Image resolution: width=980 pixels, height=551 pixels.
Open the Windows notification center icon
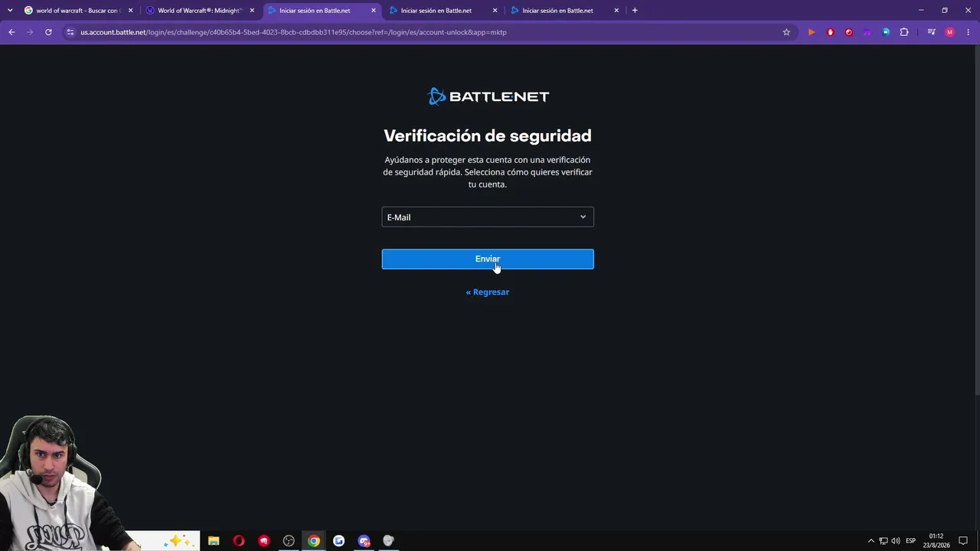click(x=963, y=541)
